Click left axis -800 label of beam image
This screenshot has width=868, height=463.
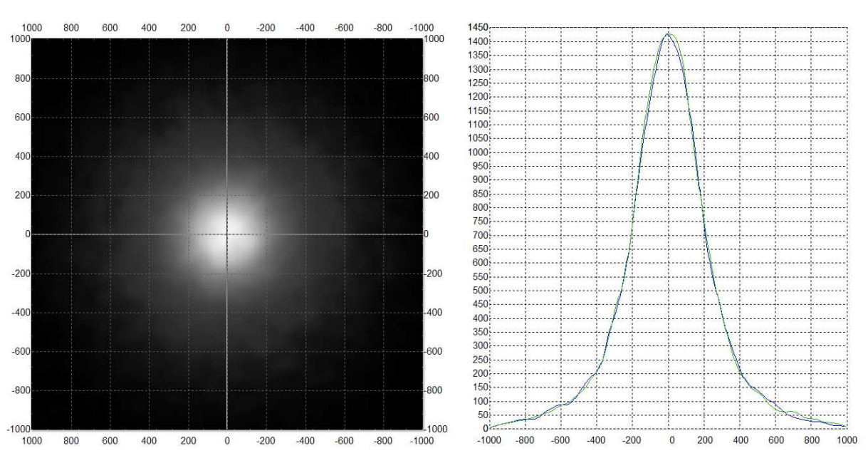(x=19, y=390)
